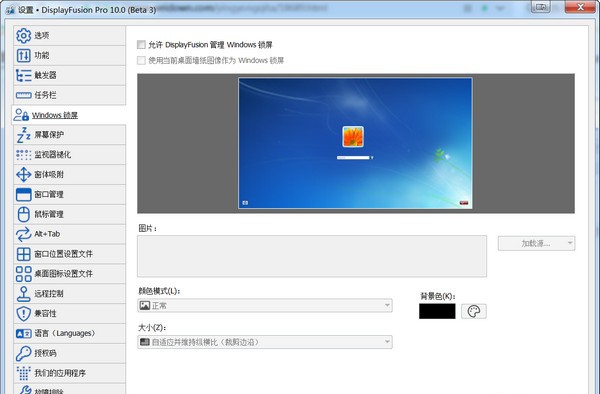Click the 我的应用程序 dots icon
Image resolution: width=600 pixels, height=394 pixels.
click(23, 373)
